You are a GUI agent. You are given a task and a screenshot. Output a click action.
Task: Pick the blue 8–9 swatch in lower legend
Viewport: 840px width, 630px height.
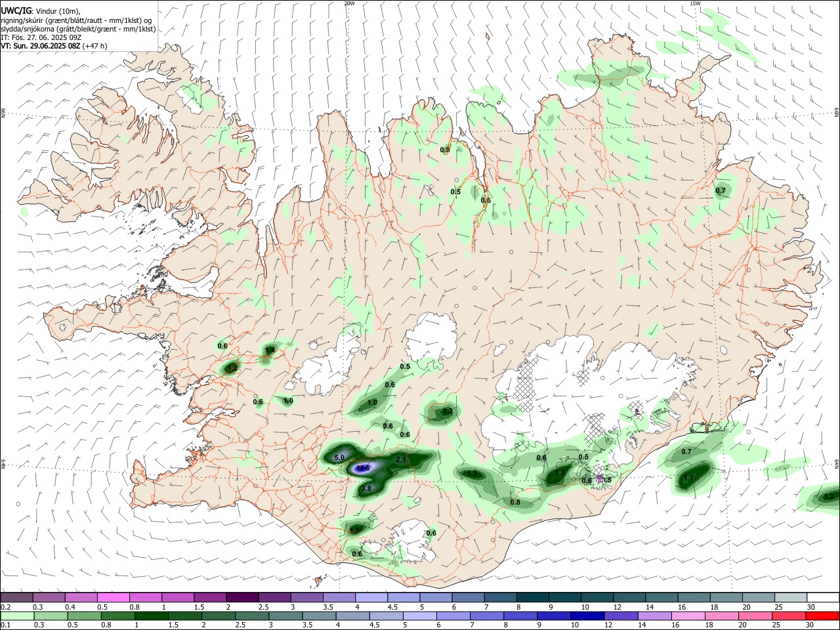coord(520,616)
